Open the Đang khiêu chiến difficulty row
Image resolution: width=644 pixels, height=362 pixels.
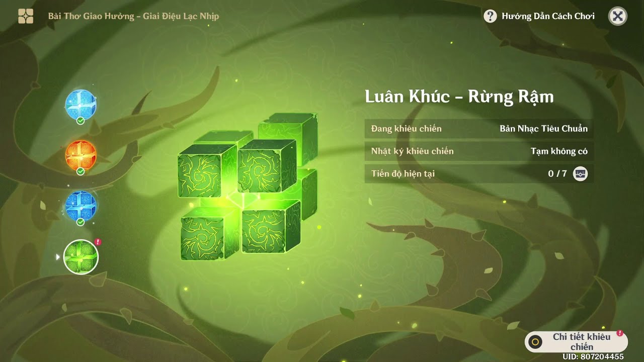click(479, 129)
